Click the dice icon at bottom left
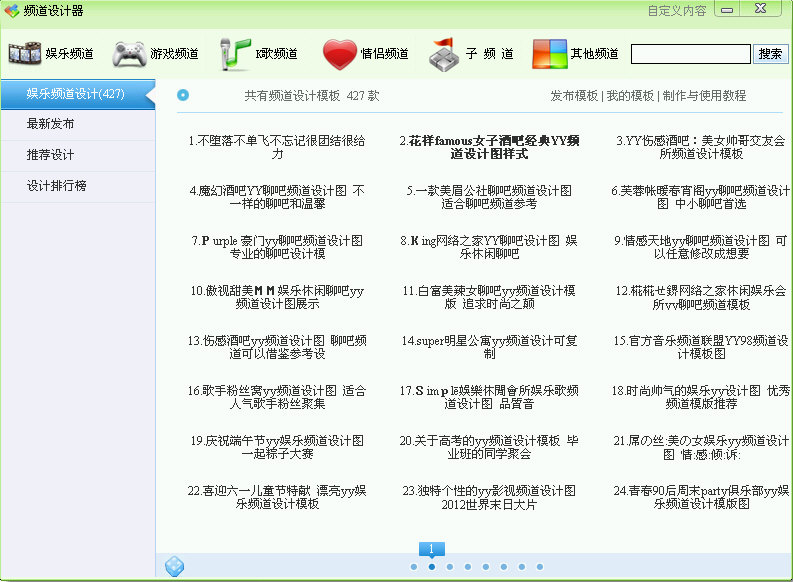This screenshot has width=793, height=582. (174, 566)
